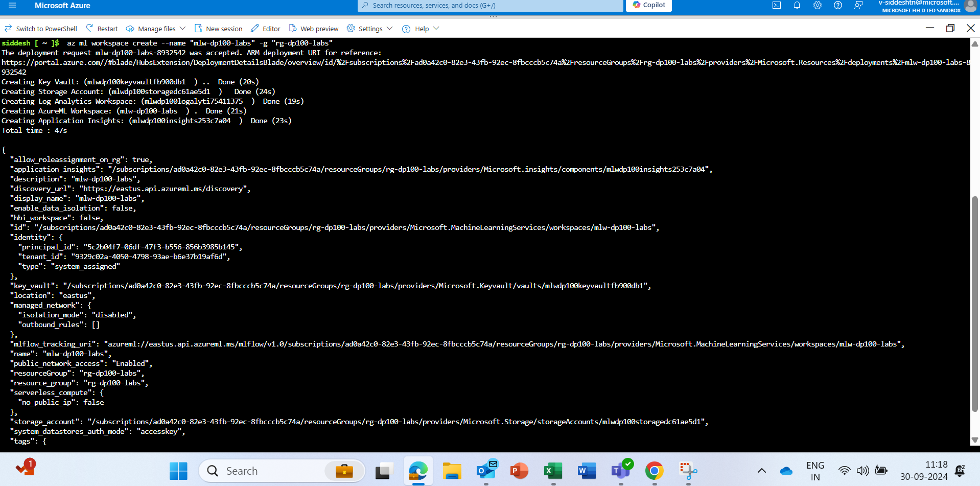Open Snipping Tool from taskbar
This screenshot has width=980, height=486.
(688, 471)
